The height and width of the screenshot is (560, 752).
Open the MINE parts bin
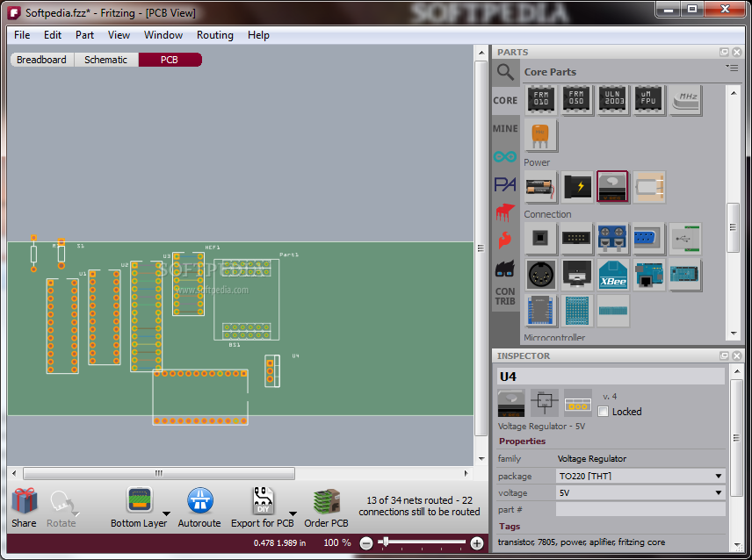pyautogui.click(x=505, y=129)
